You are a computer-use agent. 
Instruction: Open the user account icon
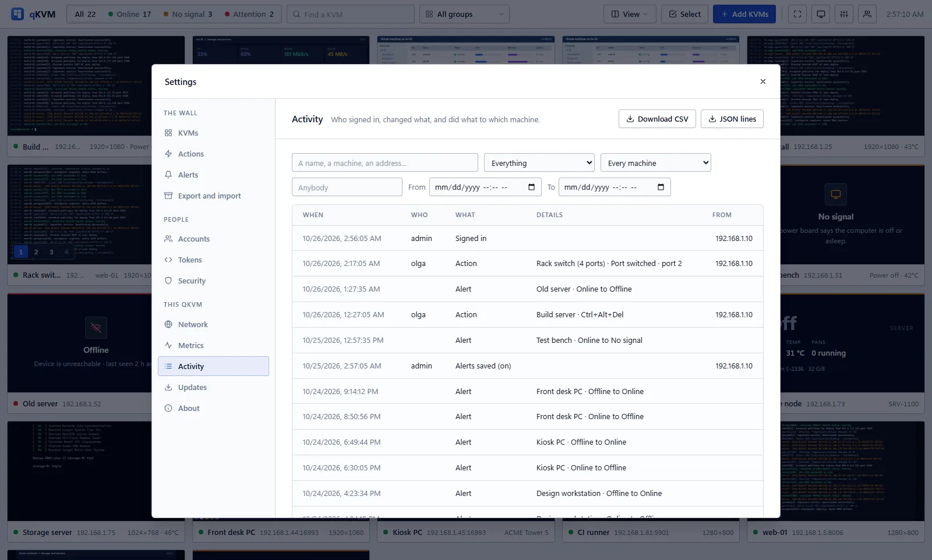tap(867, 14)
